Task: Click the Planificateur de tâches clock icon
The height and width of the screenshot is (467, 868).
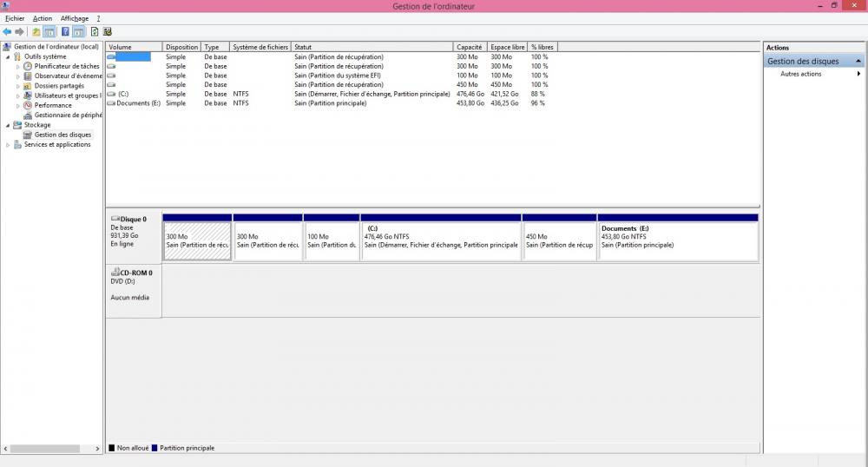Action: tap(28, 66)
